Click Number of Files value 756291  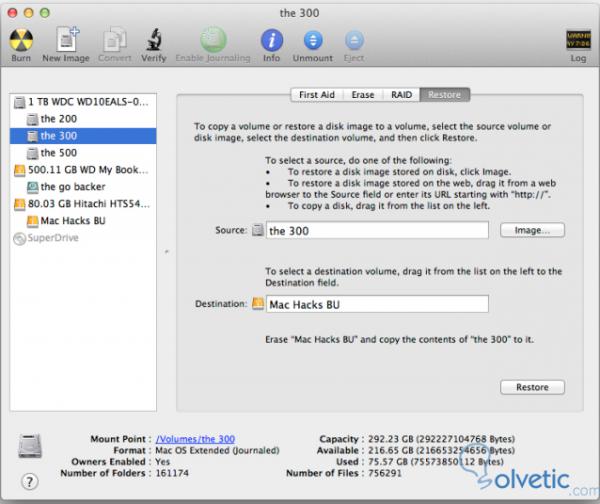pos(385,473)
